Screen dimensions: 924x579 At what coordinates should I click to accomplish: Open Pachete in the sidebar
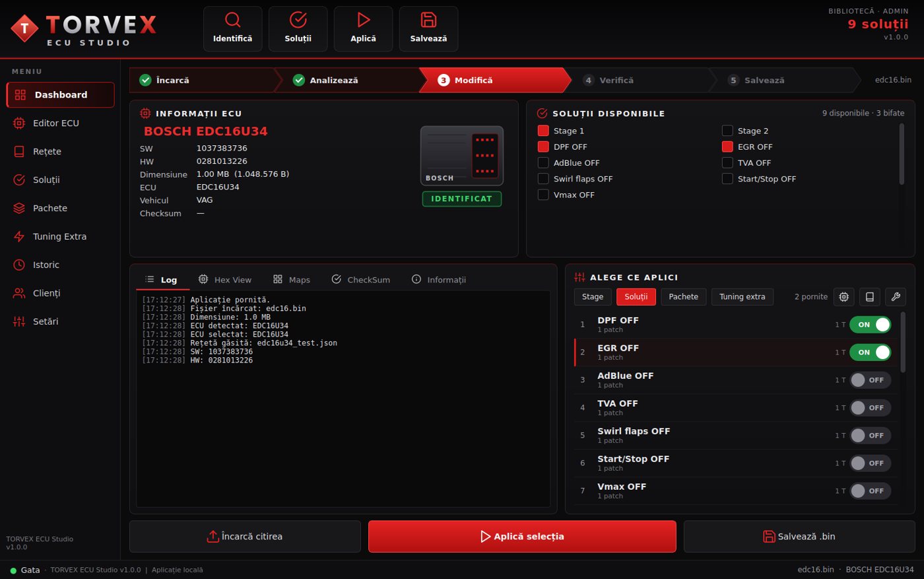point(60,208)
